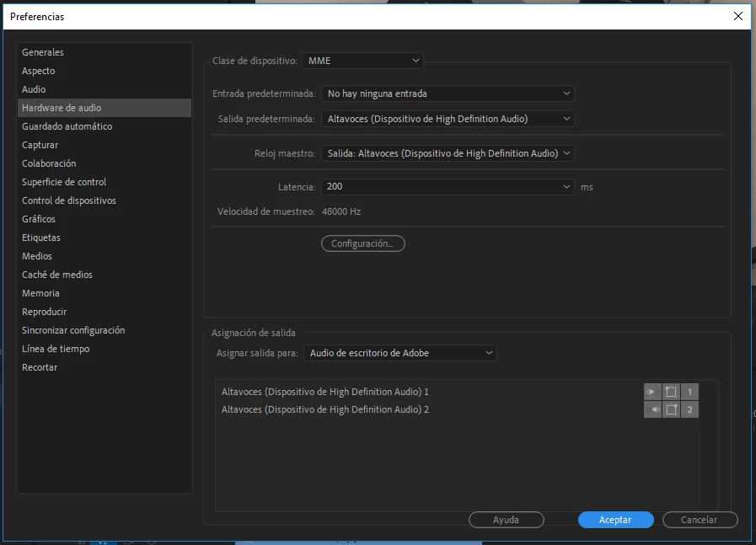
Task: Select Superficie de control category
Action: (x=105, y=182)
